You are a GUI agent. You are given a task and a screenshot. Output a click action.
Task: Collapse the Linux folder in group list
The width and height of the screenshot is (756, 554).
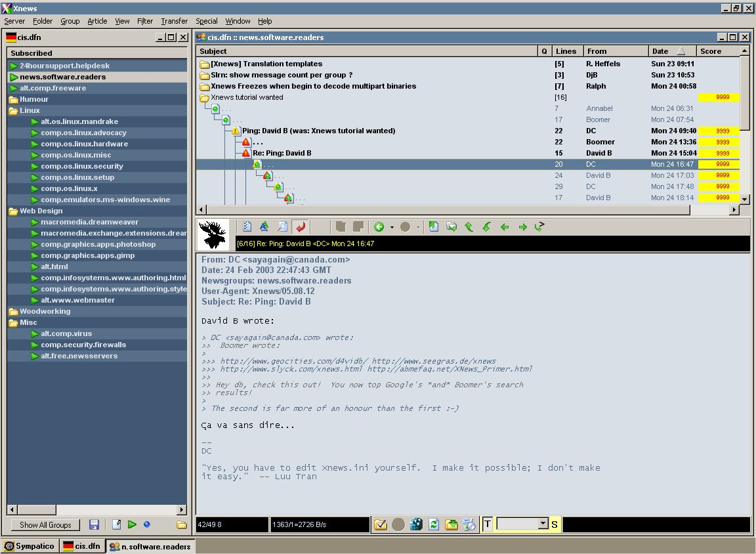click(x=13, y=111)
